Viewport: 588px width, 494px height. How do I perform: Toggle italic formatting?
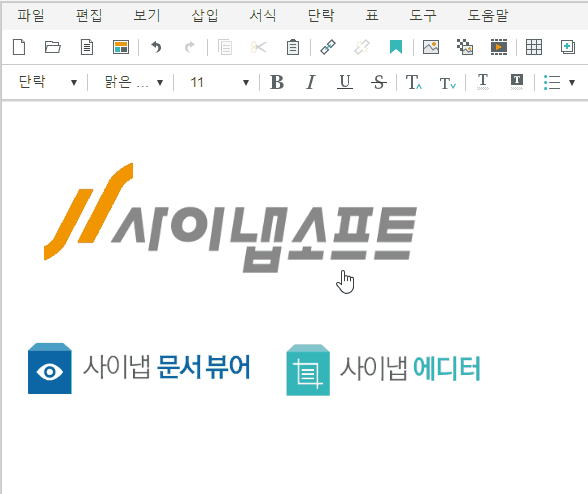[x=310, y=82]
